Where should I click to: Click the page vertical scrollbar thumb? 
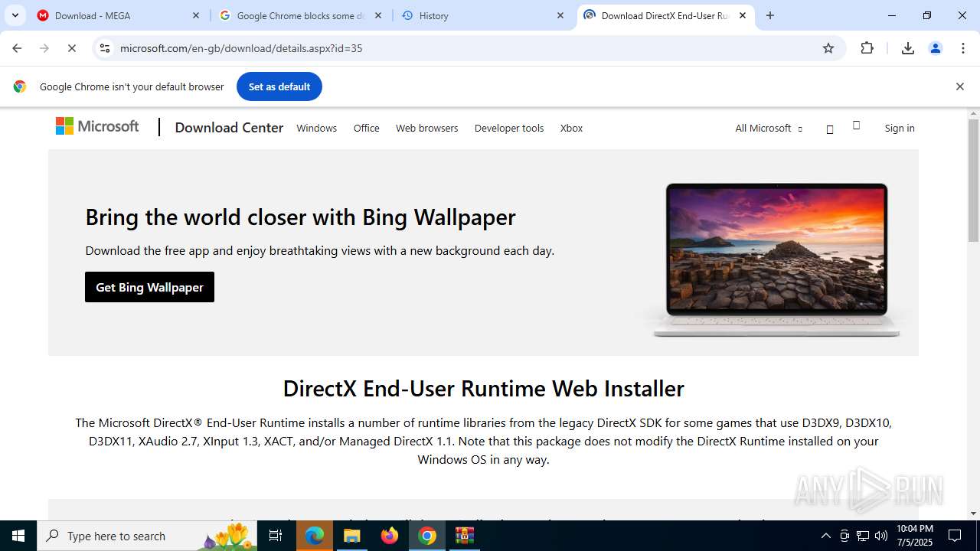[973, 181]
